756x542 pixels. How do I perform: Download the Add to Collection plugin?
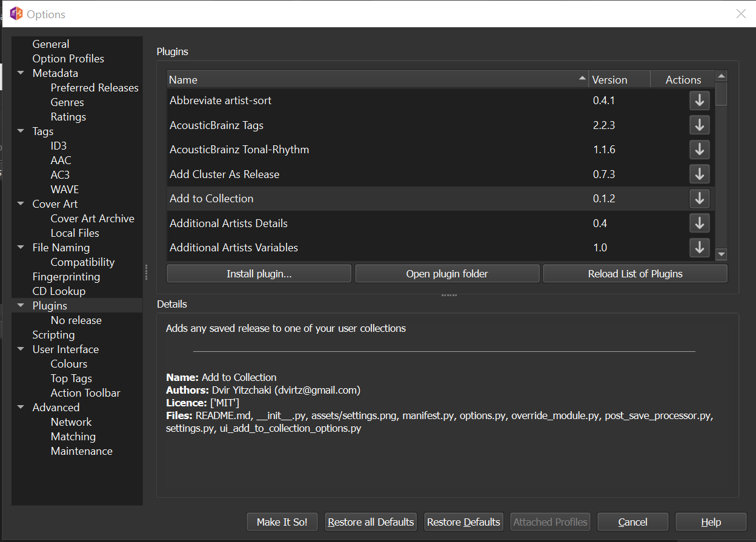(700, 198)
